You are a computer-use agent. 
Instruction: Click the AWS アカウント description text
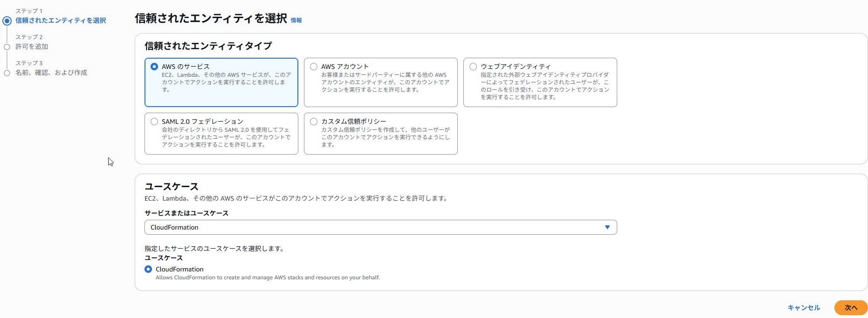tap(386, 82)
